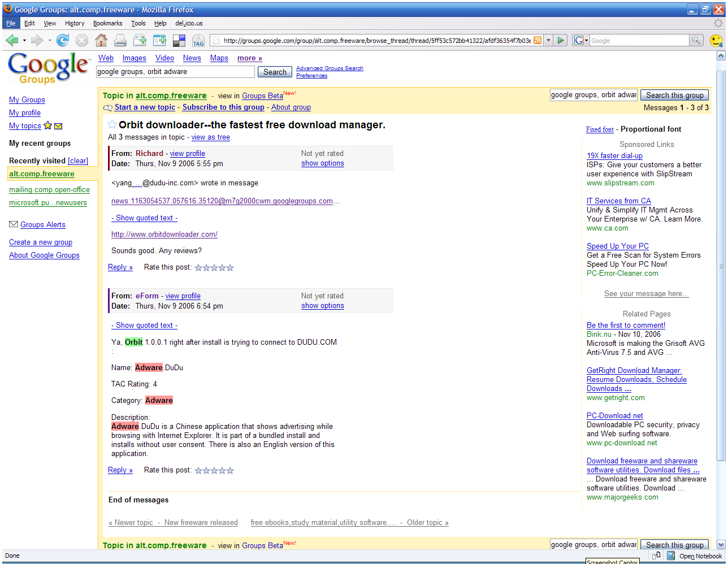The image size is (728, 564).
Task: Click the magnifier search icon
Action: point(696,40)
